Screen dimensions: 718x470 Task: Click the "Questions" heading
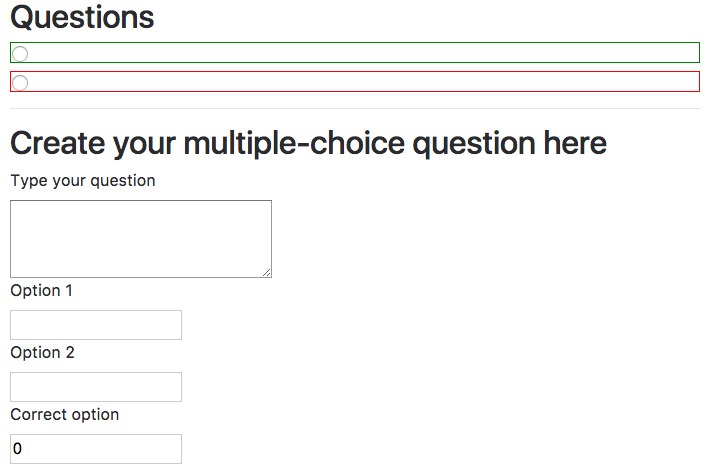pyautogui.click(x=82, y=17)
